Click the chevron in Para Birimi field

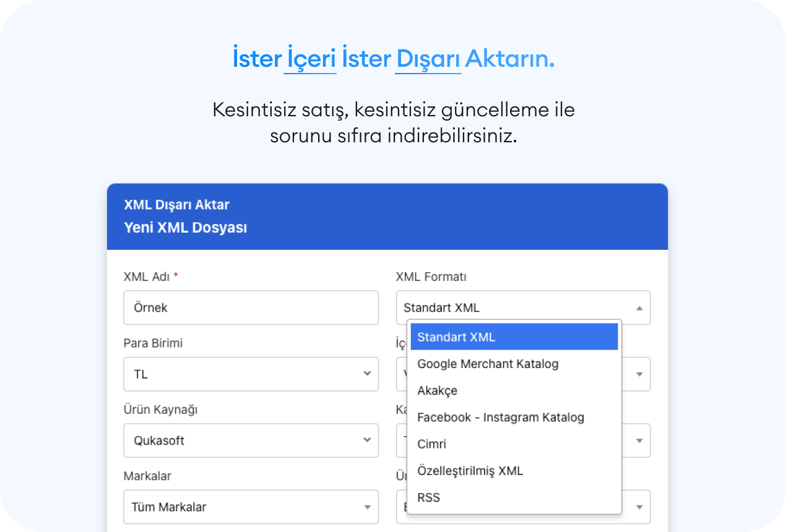tap(367, 374)
